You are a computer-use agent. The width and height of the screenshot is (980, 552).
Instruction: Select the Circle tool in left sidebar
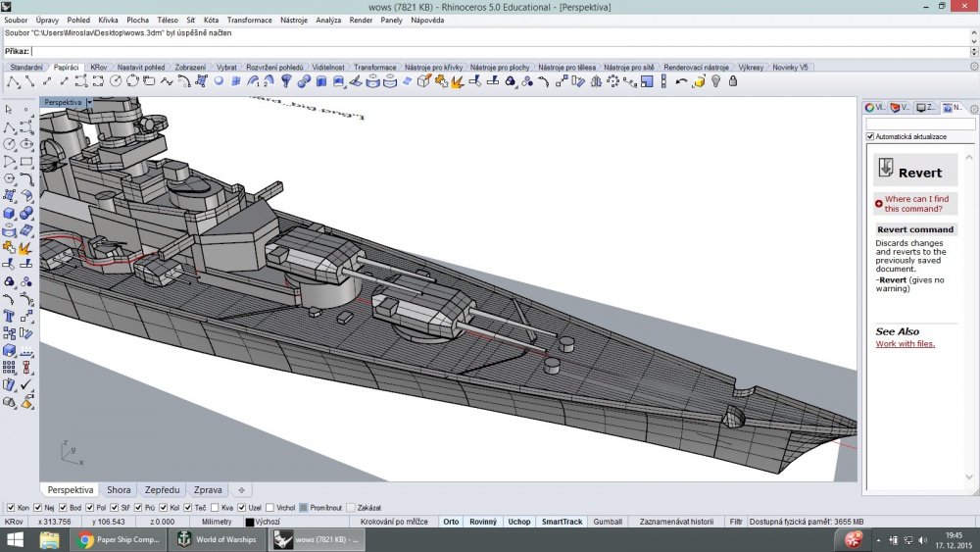[9, 144]
